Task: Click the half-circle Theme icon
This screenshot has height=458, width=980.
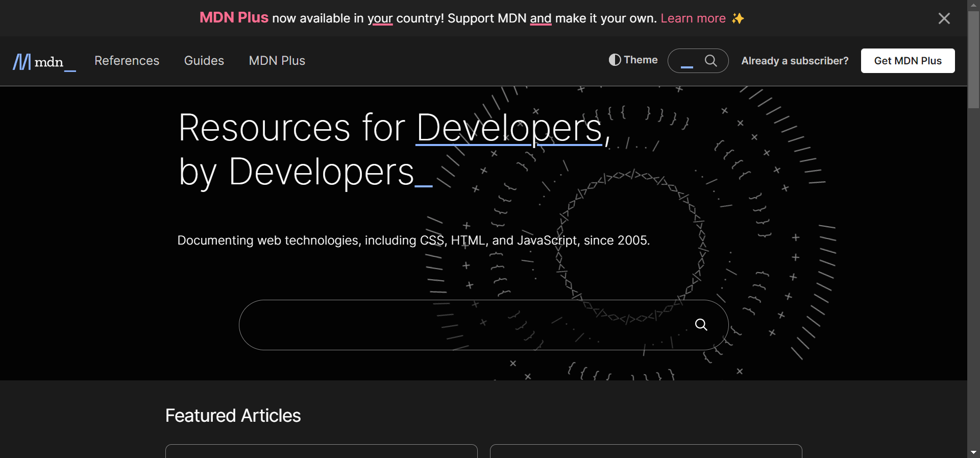Action: click(x=615, y=60)
